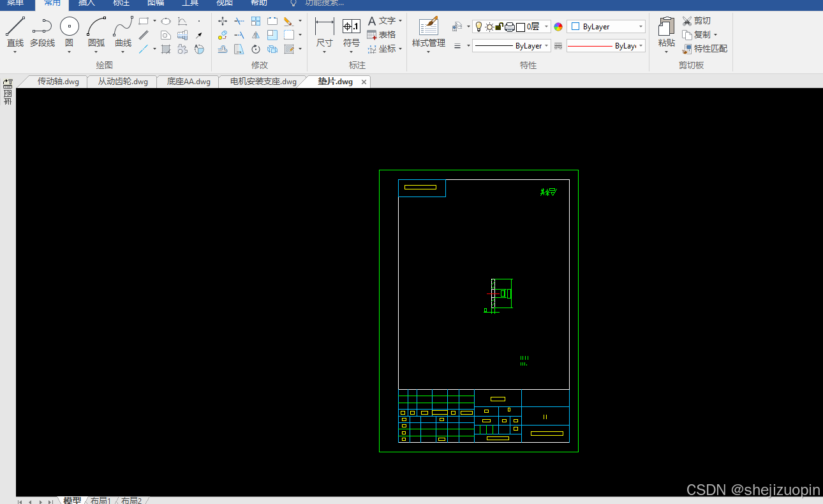The image size is (823, 504).
Task: Click the 粘贴 paste icon
Action: [x=666, y=27]
